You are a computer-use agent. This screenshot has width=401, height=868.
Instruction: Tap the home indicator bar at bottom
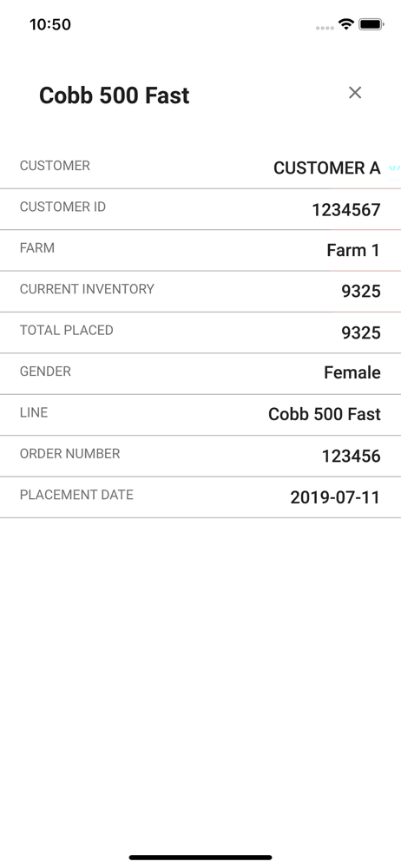(x=200, y=858)
